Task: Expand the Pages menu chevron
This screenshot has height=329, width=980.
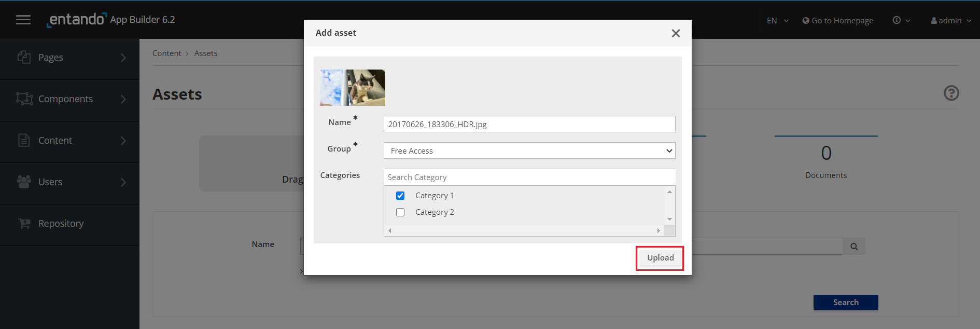Action: (x=123, y=58)
